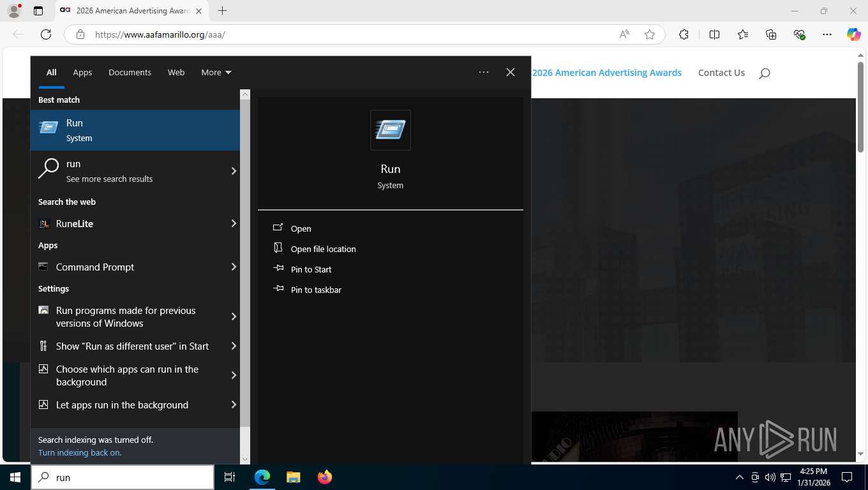Click the Open action icon
The width and height of the screenshot is (868, 490).
coord(278,228)
